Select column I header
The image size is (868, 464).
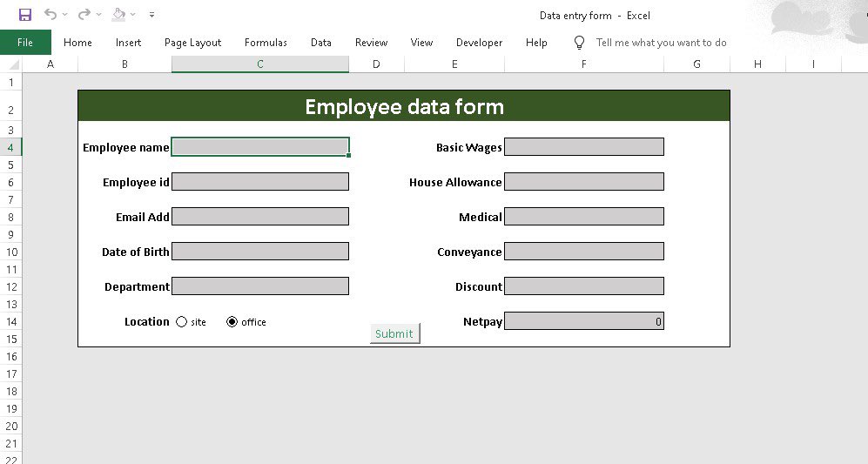click(813, 64)
